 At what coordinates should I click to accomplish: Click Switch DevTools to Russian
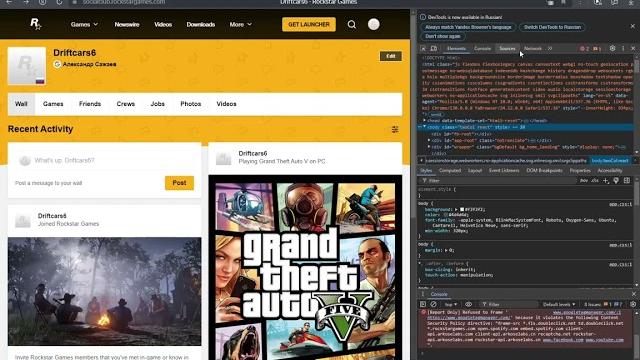552,27
